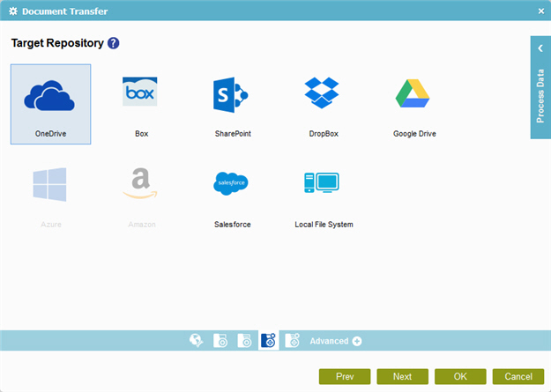The height and width of the screenshot is (392, 551).
Task: Select the Google Drive repository icon
Action: tap(413, 93)
